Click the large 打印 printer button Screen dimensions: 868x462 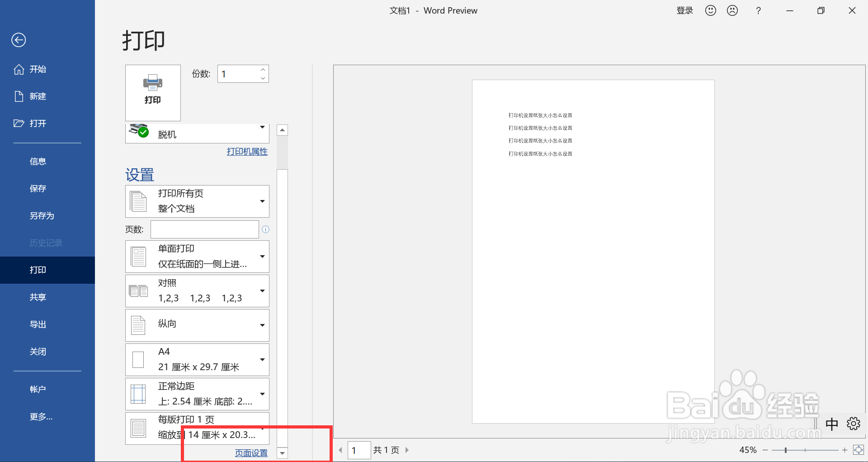[x=153, y=93]
